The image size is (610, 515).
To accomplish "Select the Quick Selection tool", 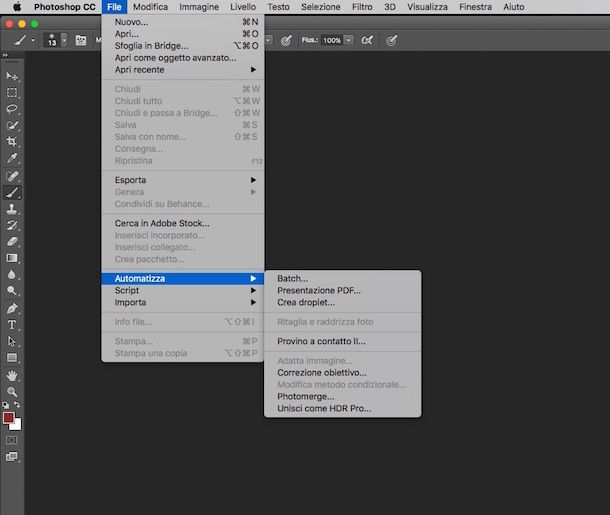I will pos(12,125).
